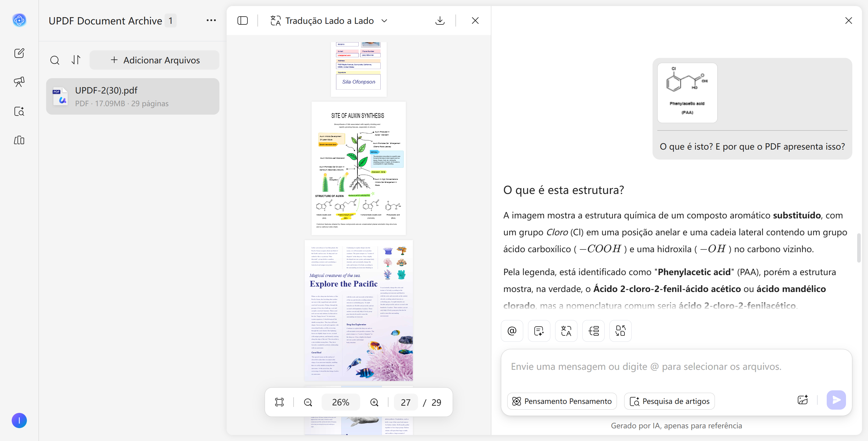The height and width of the screenshot is (441, 868).
Task: Select the Explore the Pacific page
Action: 359,310
